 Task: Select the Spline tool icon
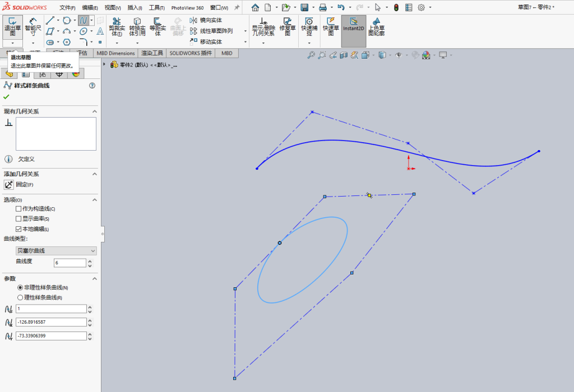point(84,21)
